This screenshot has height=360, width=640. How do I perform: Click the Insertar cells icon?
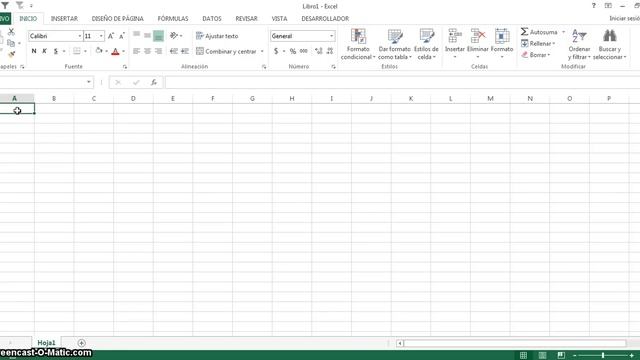pyautogui.click(x=455, y=36)
